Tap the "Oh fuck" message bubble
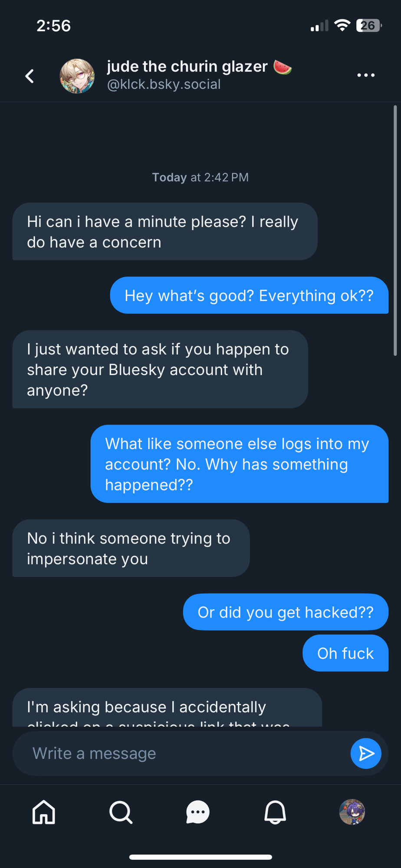The width and height of the screenshot is (401, 868). pyautogui.click(x=345, y=653)
